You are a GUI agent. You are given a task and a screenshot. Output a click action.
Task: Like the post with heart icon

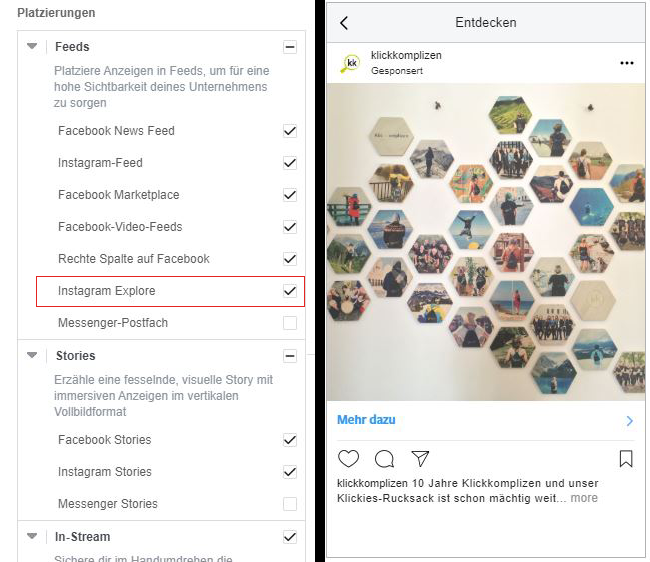click(x=348, y=459)
